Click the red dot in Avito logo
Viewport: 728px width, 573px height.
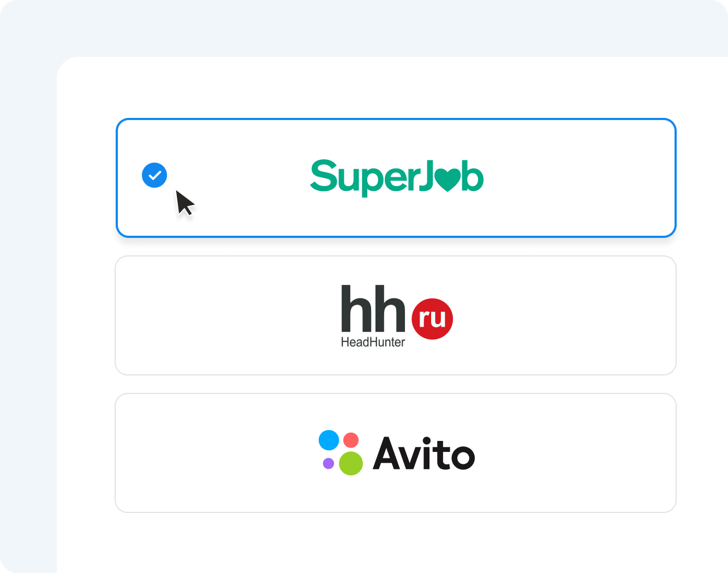point(351,440)
